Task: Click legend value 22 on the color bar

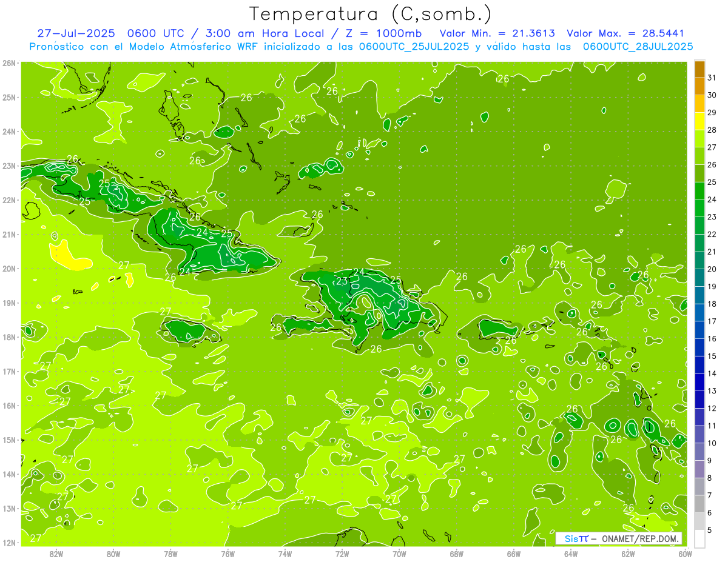Action: coord(712,234)
